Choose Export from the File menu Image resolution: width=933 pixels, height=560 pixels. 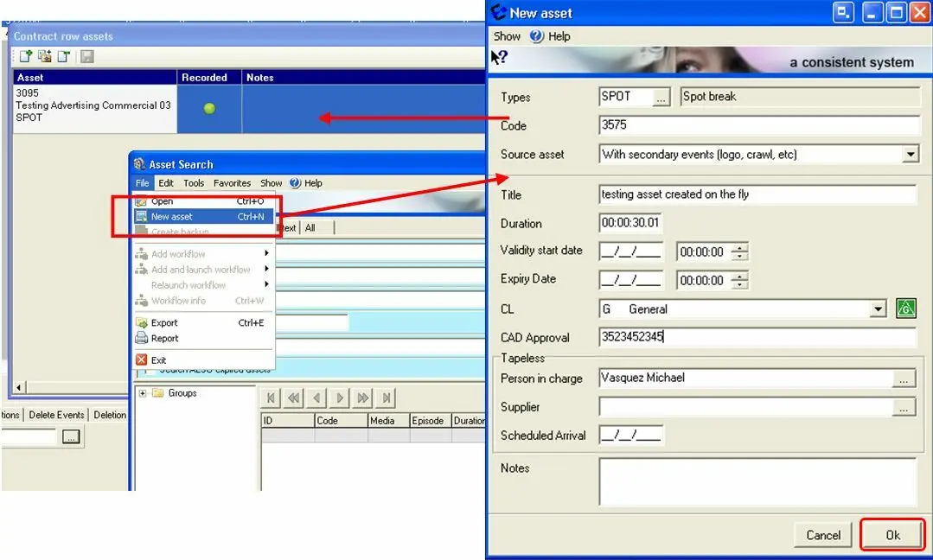click(164, 323)
